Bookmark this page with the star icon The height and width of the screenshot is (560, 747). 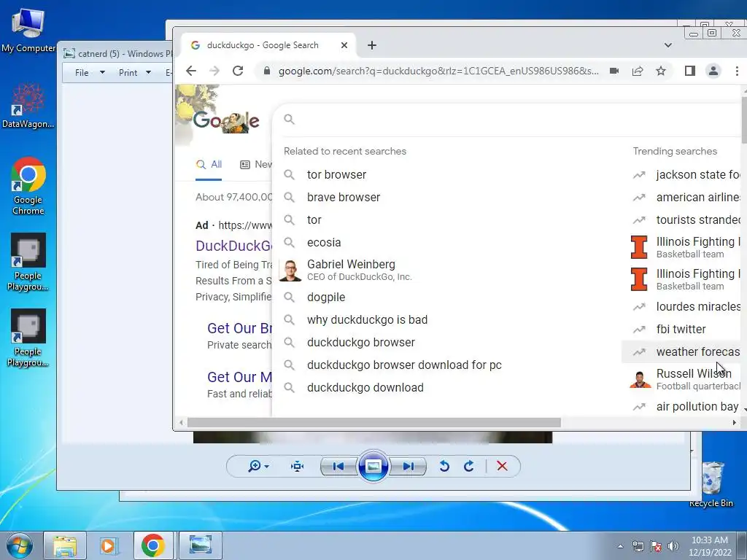[x=661, y=71]
